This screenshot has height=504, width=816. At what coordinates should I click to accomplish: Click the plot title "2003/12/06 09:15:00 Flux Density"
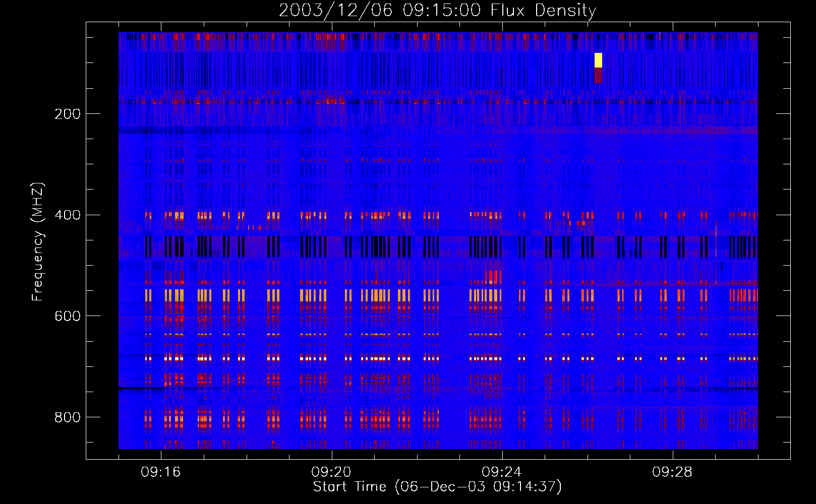(x=437, y=10)
